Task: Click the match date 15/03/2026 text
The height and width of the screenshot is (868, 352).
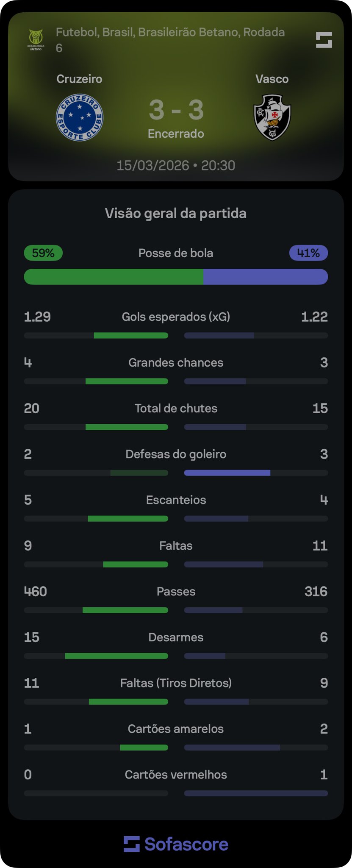Action: (x=152, y=165)
